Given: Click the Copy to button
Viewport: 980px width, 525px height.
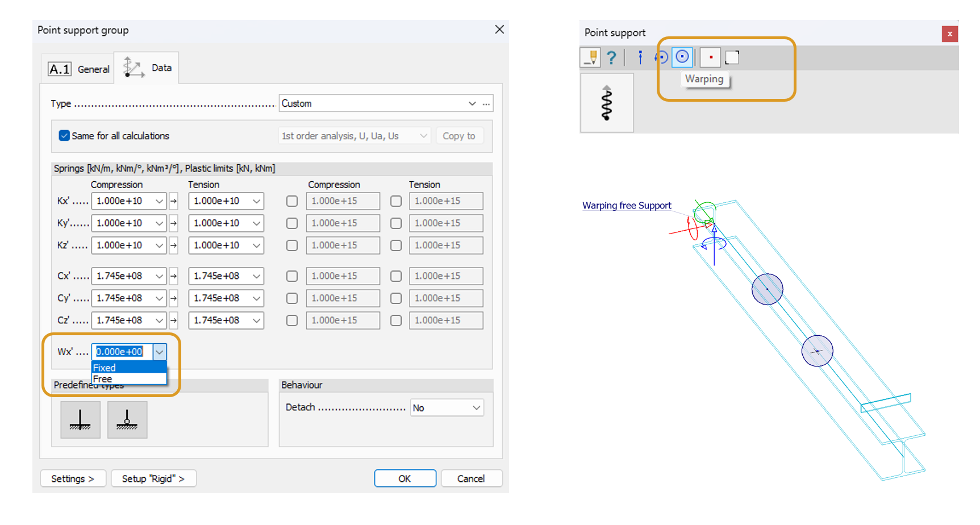Looking at the screenshot, I should (x=460, y=136).
